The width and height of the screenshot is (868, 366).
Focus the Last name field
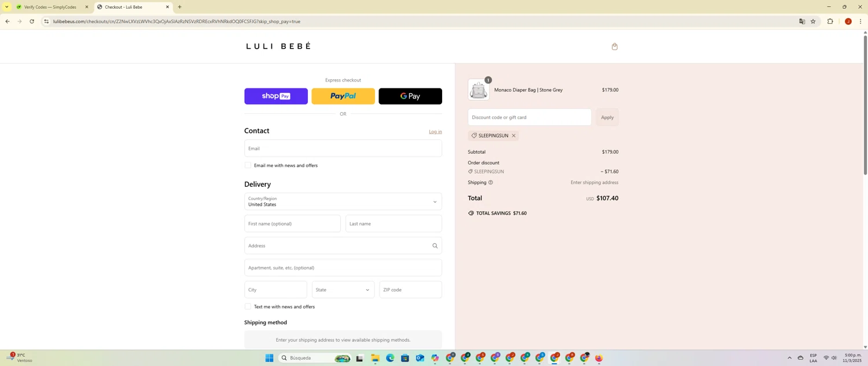click(x=393, y=224)
